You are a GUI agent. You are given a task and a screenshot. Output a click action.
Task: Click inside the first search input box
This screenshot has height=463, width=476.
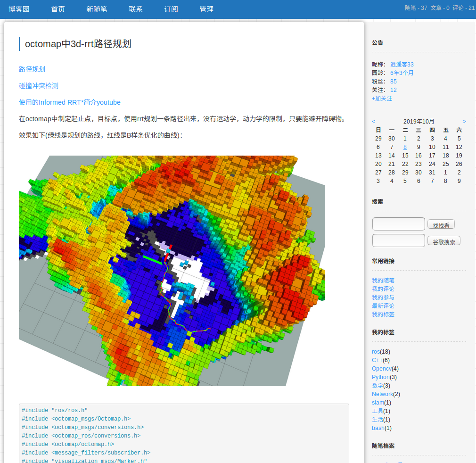click(x=398, y=223)
